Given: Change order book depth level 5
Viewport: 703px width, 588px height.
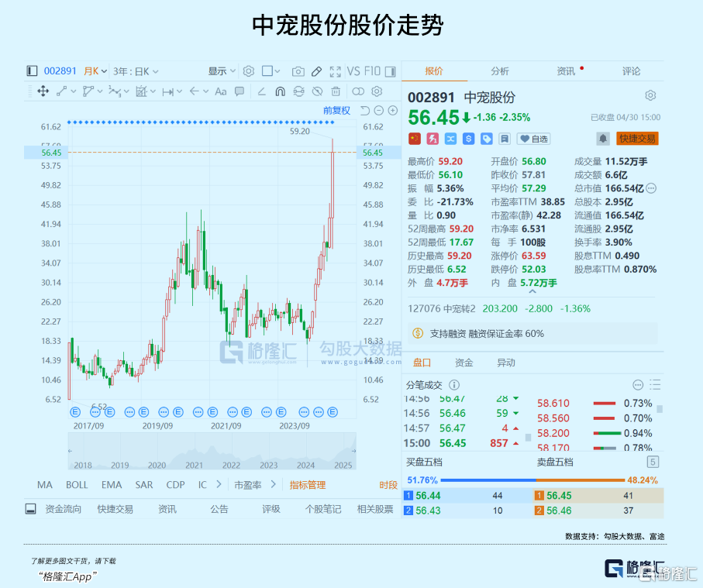Looking at the screenshot, I should click(x=653, y=462).
